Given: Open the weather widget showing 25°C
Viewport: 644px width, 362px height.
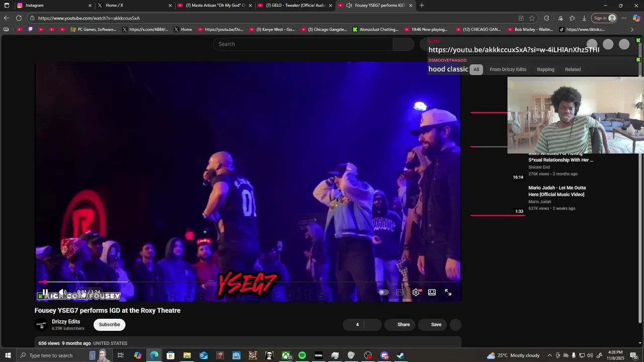Looking at the screenshot, I should tap(513, 355).
